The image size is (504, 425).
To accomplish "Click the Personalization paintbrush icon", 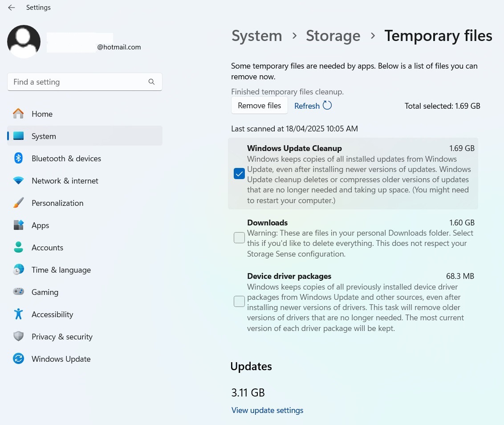I will [18, 203].
